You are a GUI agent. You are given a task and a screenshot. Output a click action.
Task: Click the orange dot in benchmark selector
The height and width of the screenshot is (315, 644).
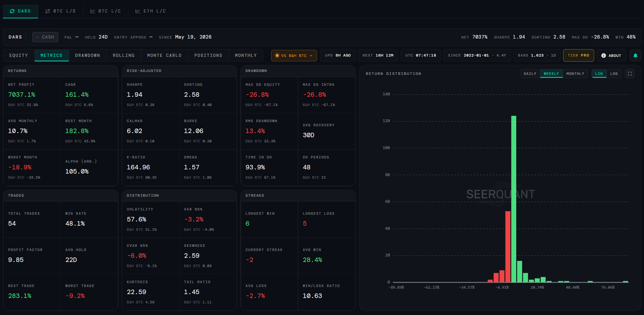tap(277, 56)
